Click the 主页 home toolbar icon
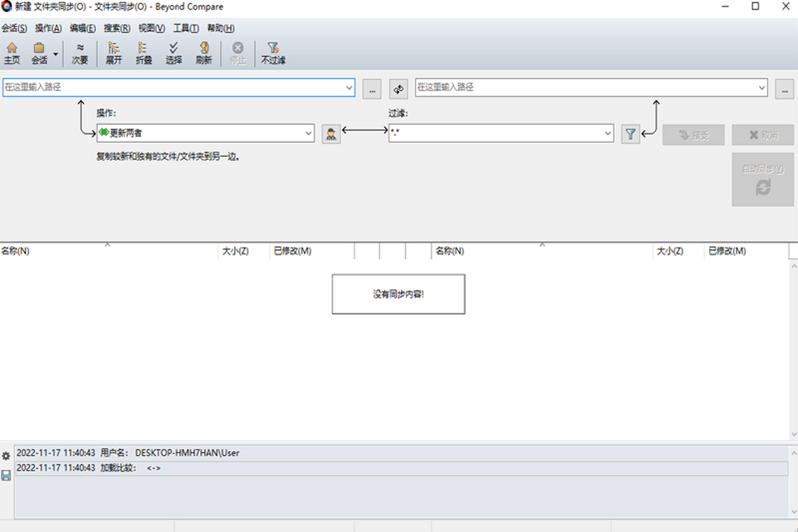This screenshot has width=798, height=532. click(x=12, y=53)
